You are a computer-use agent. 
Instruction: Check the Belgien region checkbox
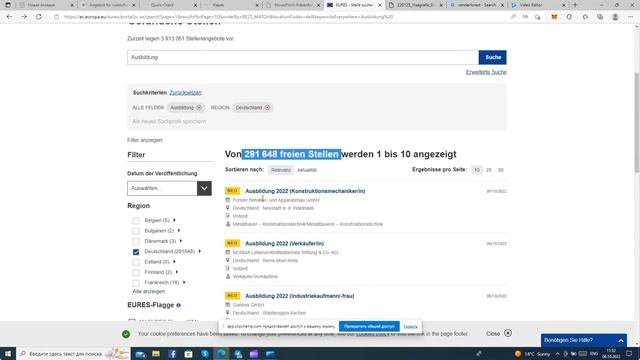pyautogui.click(x=136, y=221)
